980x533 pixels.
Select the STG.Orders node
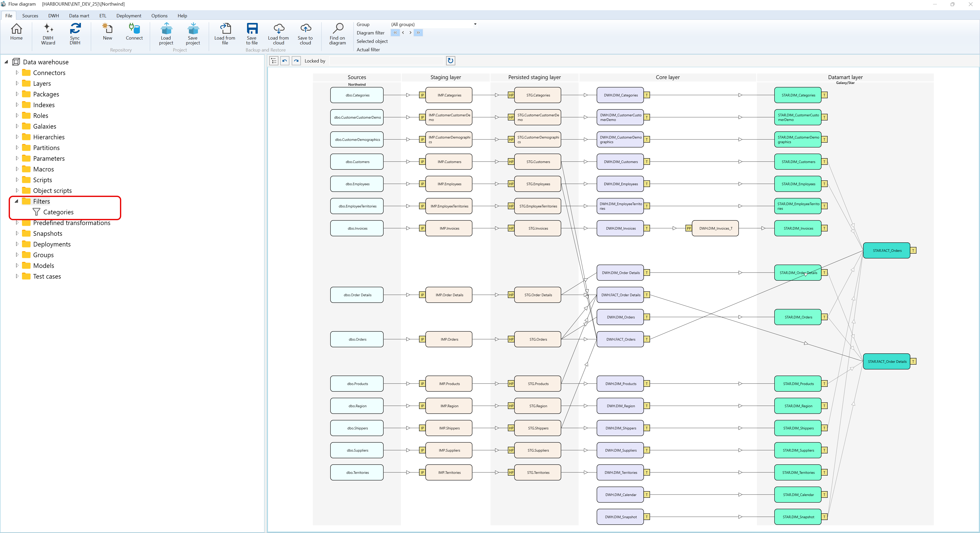[538, 339]
